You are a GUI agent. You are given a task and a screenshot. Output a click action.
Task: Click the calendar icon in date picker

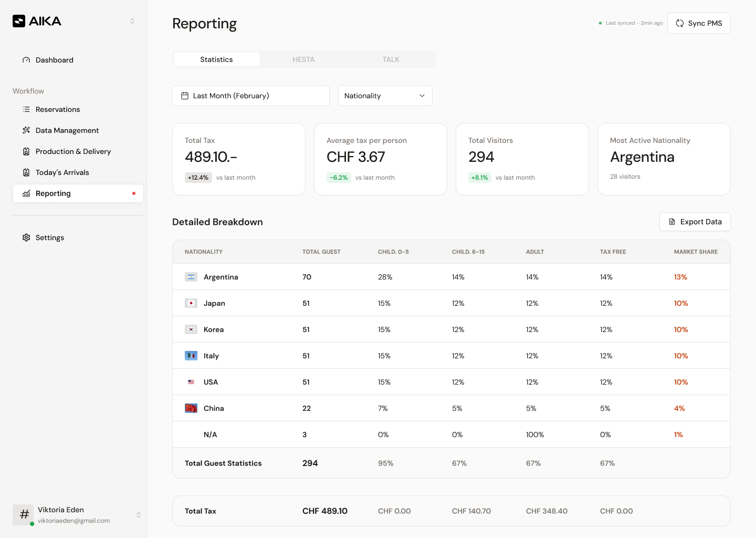(185, 96)
